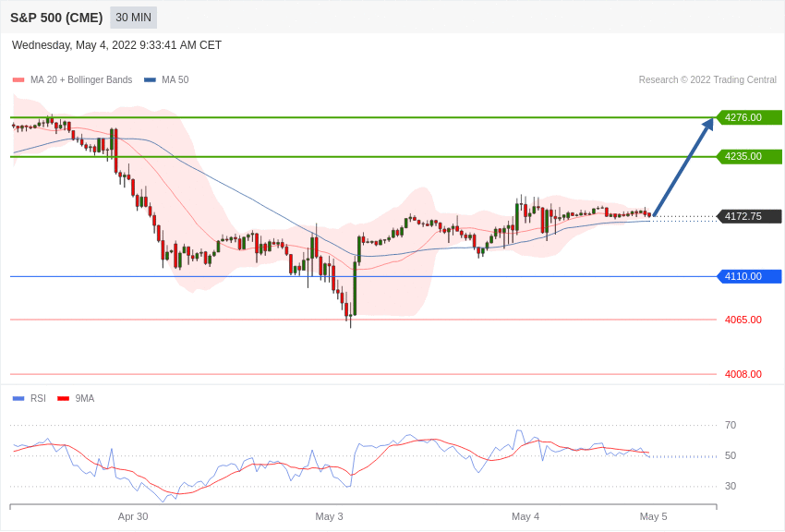Select the MA 20 + Bollinger Bands label
Screen dimensions: 785x532
click(x=81, y=80)
